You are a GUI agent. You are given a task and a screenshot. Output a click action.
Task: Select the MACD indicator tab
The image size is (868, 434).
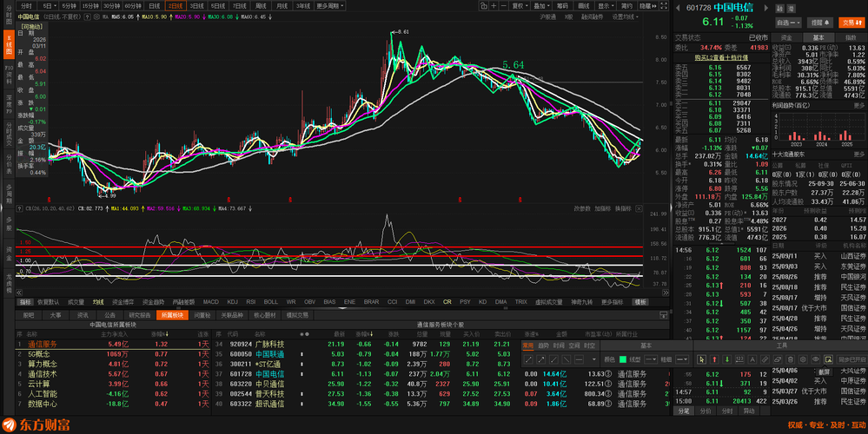click(x=211, y=302)
